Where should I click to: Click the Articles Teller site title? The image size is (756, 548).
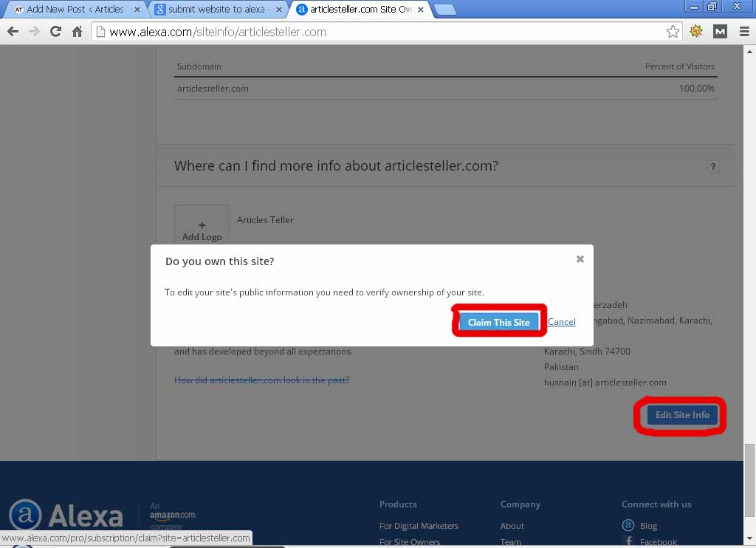pyautogui.click(x=265, y=220)
